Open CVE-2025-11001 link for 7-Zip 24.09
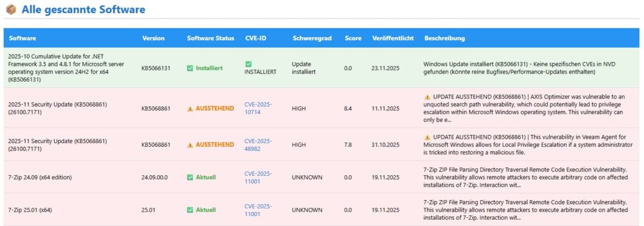Viewport: 644px width, 226px height. [x=258, y=177]
